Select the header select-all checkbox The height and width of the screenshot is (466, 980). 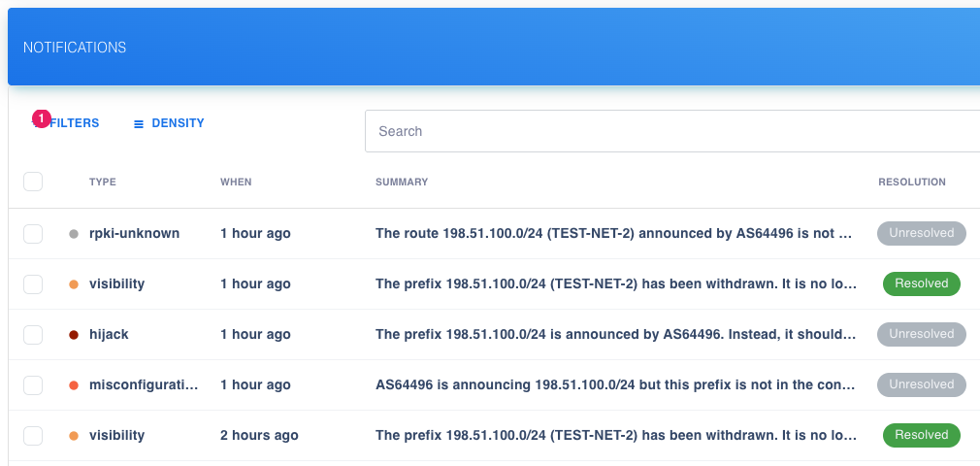point(33,182)
